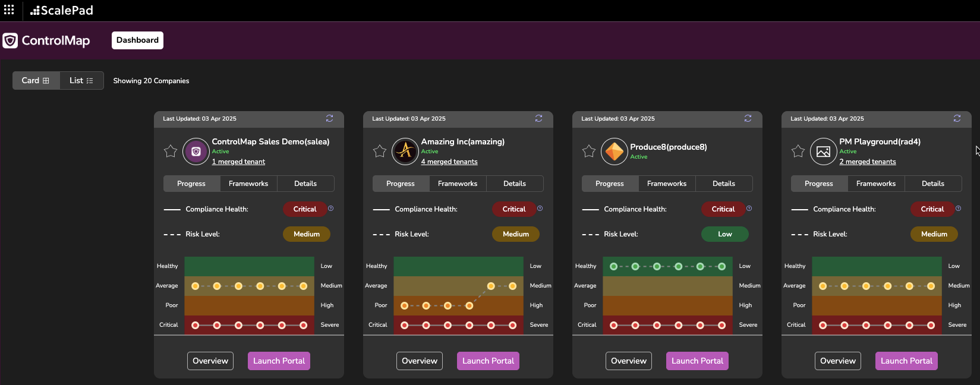This screenshot has width=980, height=385.
Task: Select Frameworks tab on Amazing Inc card
Action: pyautogui.click(x=458, y=184)
